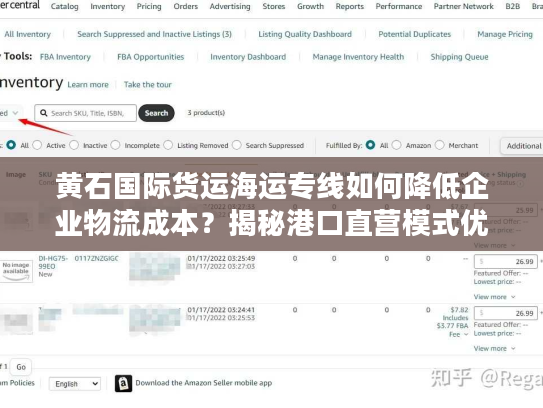
Task: Edit price field in the $7.82 fee row
Action: click(x=505, y=313)
